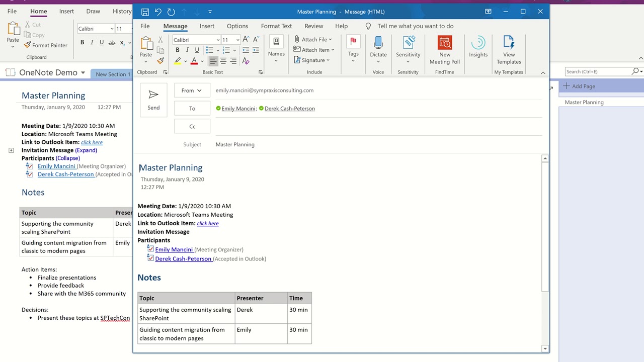Viewport: 644px width, 362px height.
Task: Toggle Underline in OneNote Home ribbon
Action: click(x=102, y=43)
